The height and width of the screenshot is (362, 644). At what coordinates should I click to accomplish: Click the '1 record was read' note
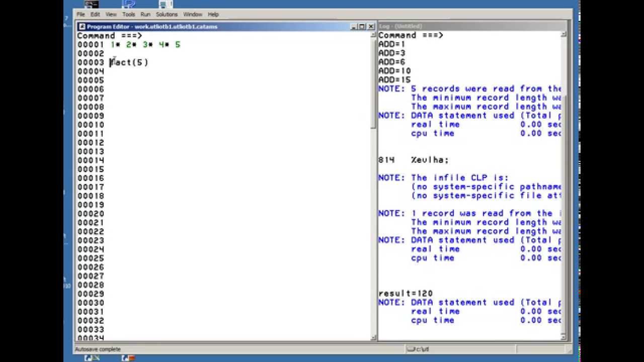pyautogui.click(x=469, y=214)
